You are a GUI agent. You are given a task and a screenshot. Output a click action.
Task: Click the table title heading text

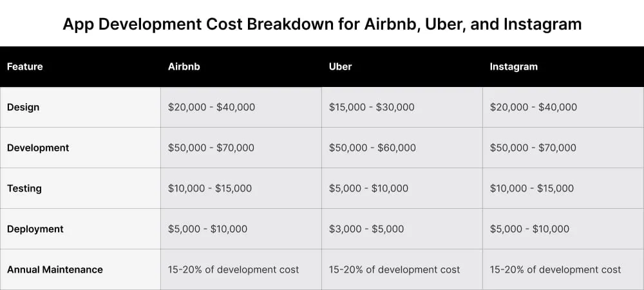322,24
